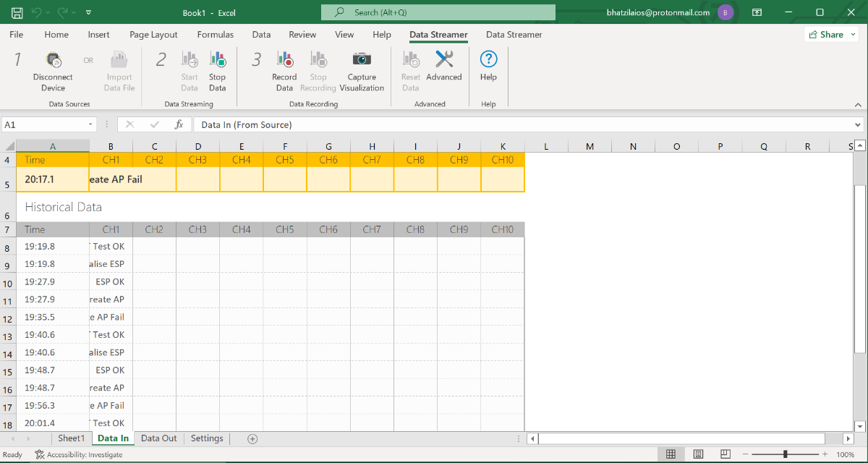This screenshot has height=463, width=868.
Task: Switch to Page Layout view in status bar
Action: pyautogui.click(x=698, y=454)
